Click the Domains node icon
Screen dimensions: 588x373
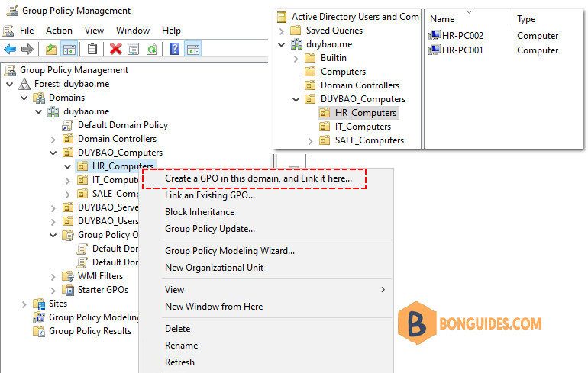click(x=40, y=98)
